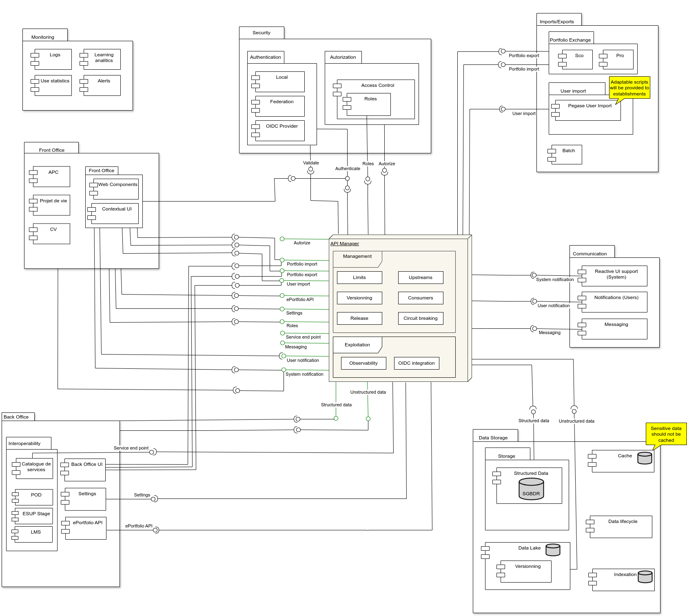This screenshot has height=616, width=687.
Task: Select the Use statistics component
Action: click(51, 85)
